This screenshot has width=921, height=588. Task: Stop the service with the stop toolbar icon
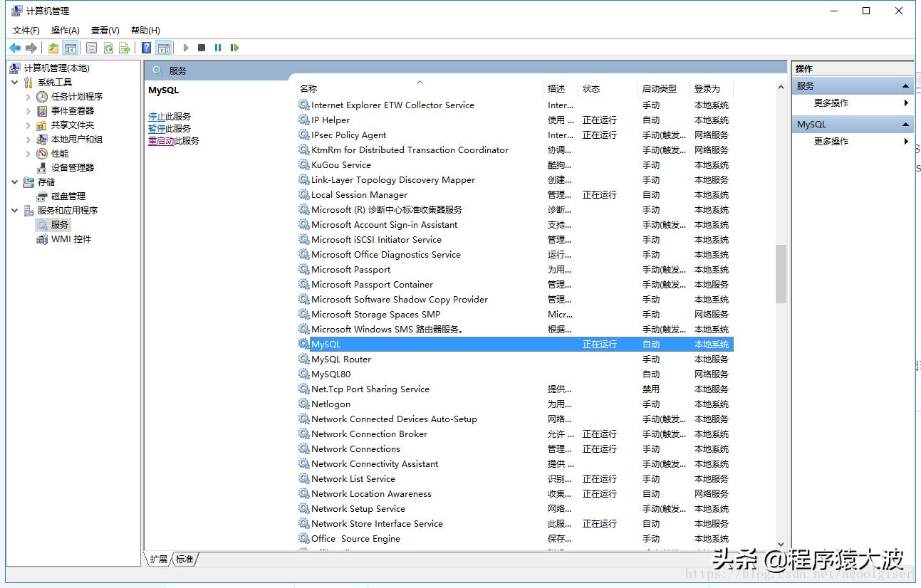[202, 48]
